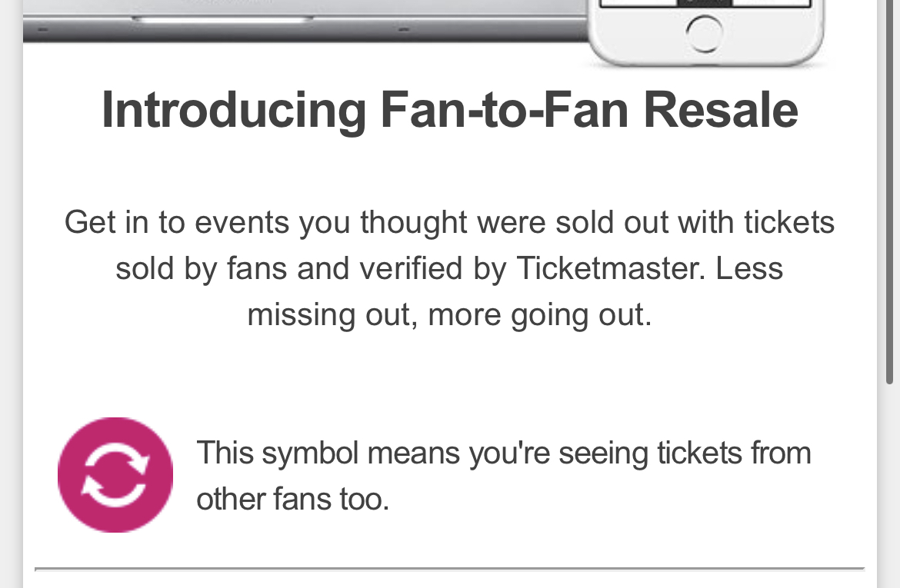Screen dimensions: 900x588
Task: Click the word 'Introducing' in the heading
Action: coord(234,110)
